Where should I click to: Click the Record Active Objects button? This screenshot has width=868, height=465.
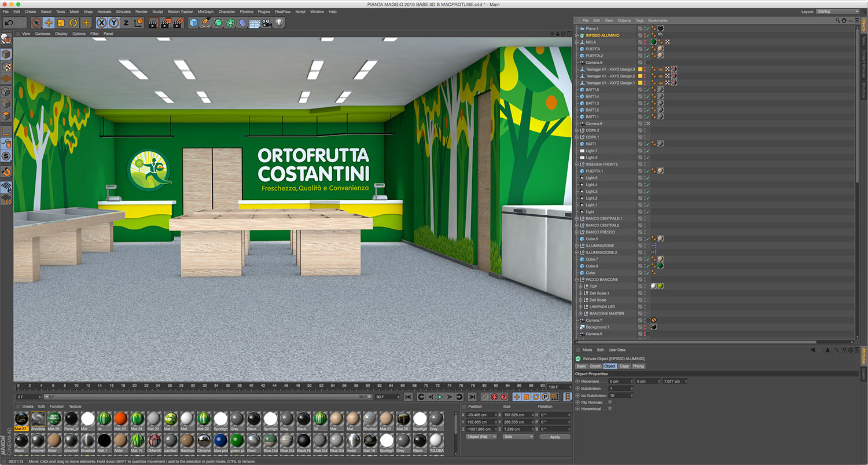click(484, 397)
